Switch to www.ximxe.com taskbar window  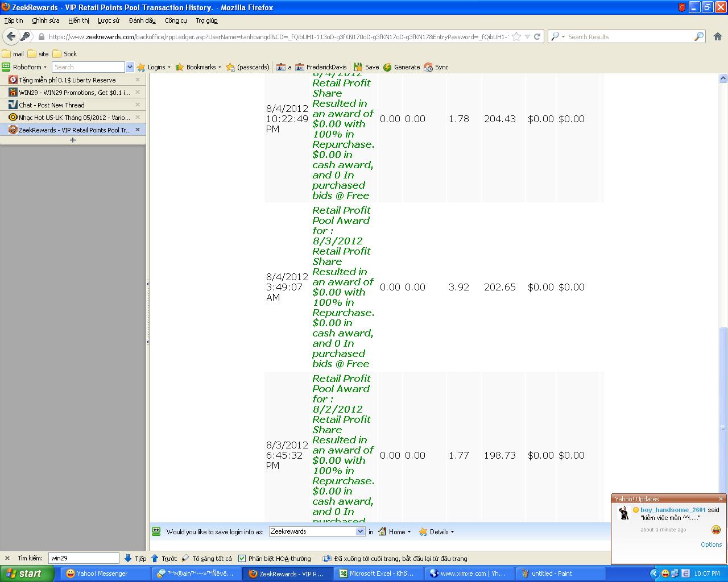pos(468,573)
